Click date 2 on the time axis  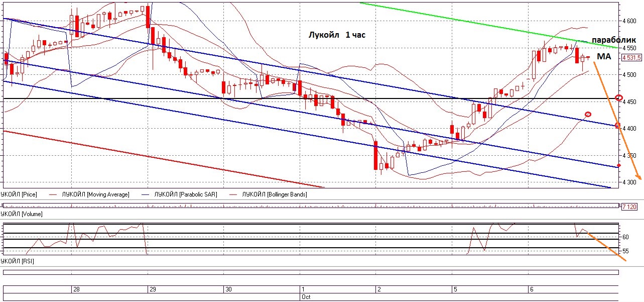point(379,290)
